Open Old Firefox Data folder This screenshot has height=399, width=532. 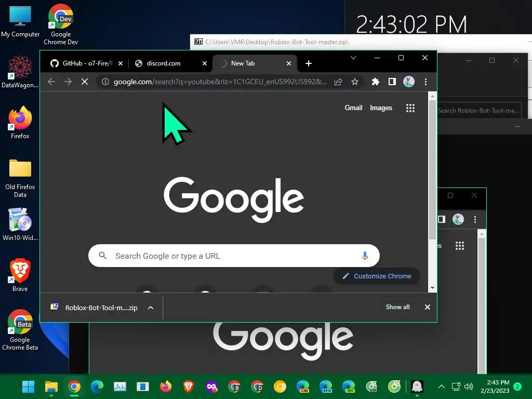pos(20,178)
